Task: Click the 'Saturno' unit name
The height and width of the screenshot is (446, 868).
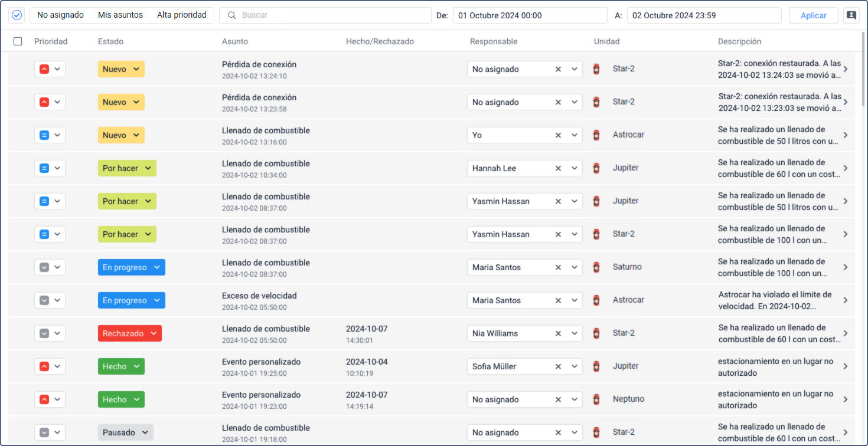Action: [627, 267]
